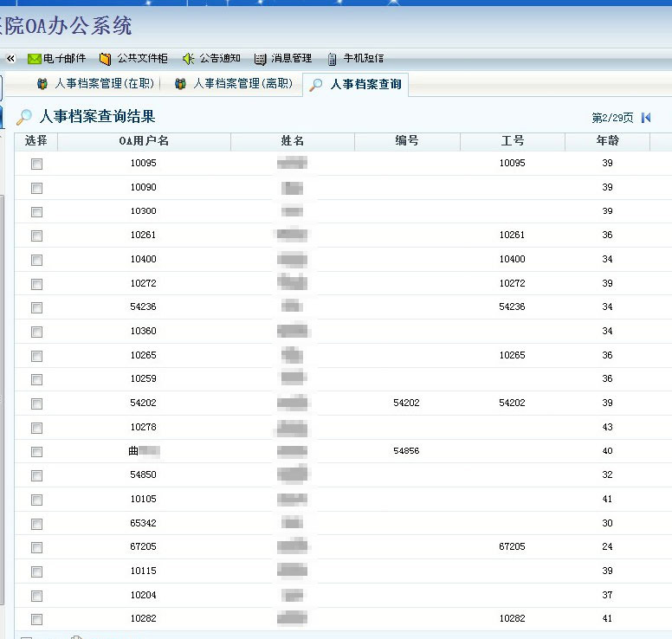Click OA username 10204
The image size is (672, 639).
pos(143,596)
